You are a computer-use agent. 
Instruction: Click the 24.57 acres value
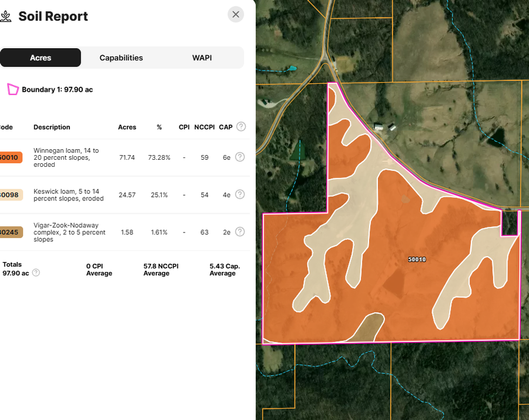127,195
